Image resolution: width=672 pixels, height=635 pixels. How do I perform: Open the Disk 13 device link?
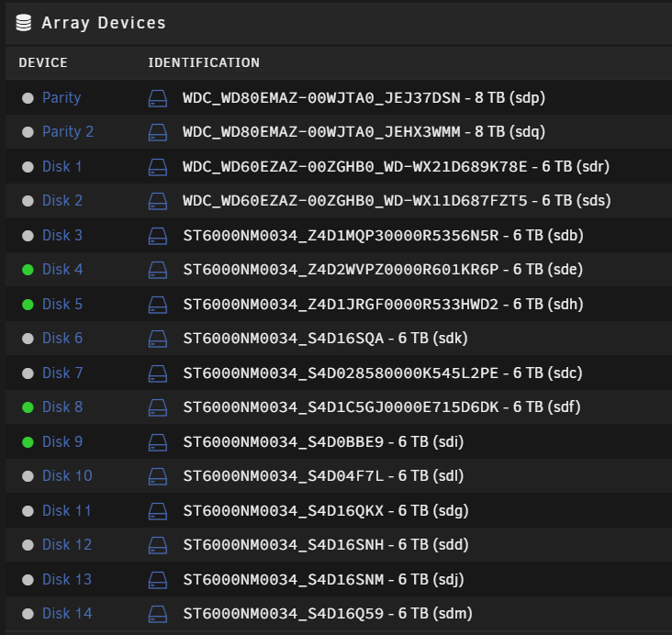[67, 579]
